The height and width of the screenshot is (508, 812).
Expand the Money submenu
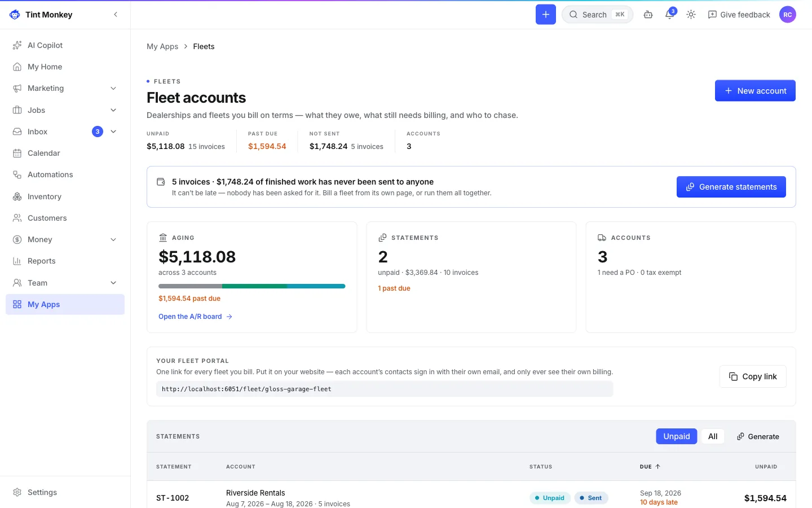click(113, 239)
